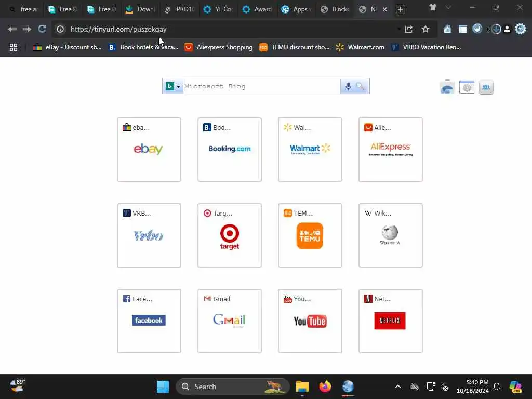Open the ad blocker hand icon
The image size is (532, 399).
[x=477, y=29]
